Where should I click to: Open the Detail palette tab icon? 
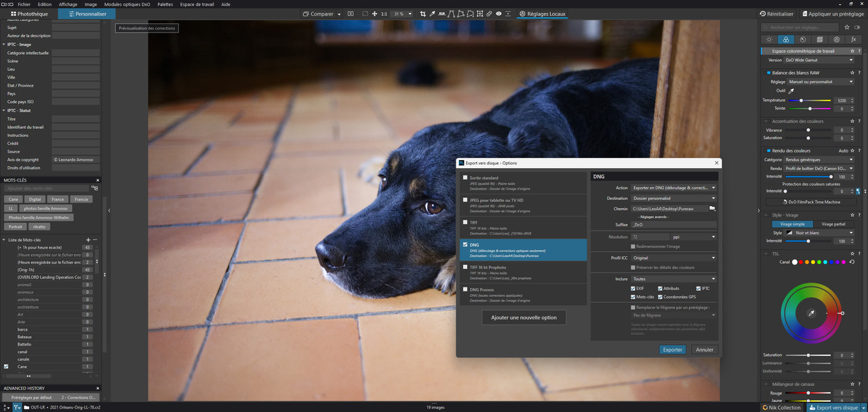click(803, 39)
